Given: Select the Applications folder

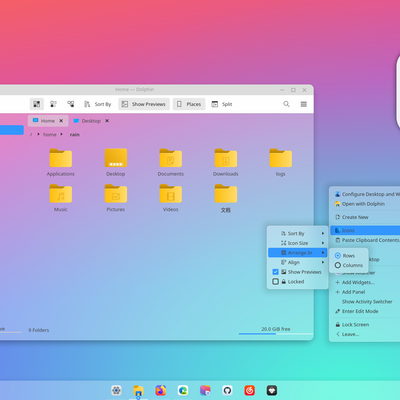Looking at the screenshot, I should tap(61, 162).
